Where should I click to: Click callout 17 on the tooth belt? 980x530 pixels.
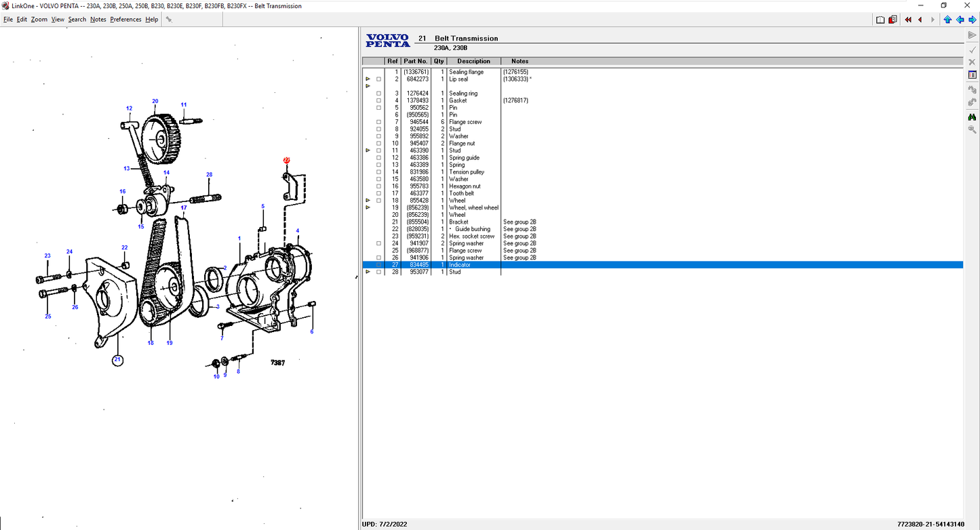(184, 208)
